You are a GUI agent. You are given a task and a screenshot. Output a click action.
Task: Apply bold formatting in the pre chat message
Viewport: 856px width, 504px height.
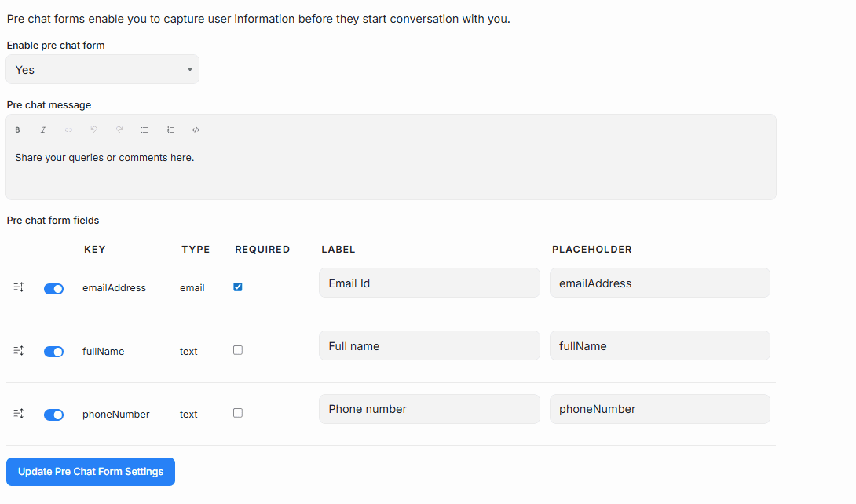[17, 130]
